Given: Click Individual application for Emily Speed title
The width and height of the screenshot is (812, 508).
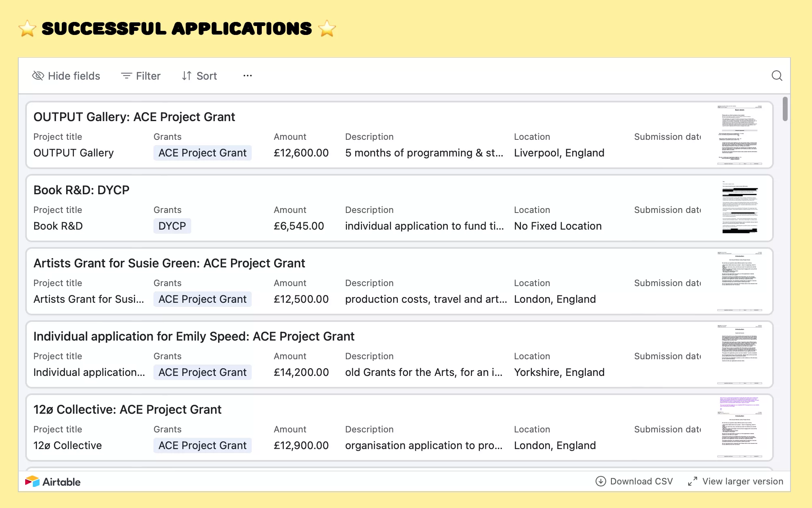Looking at the screenshot, I should (x=194, y=336).
